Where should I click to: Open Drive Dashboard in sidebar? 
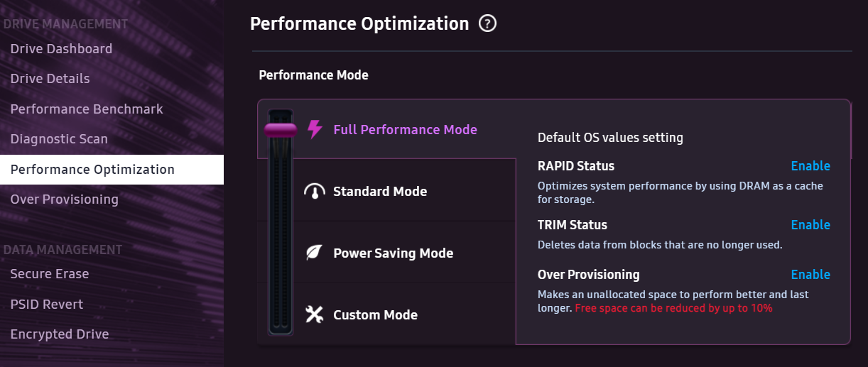tap(61, 49)
